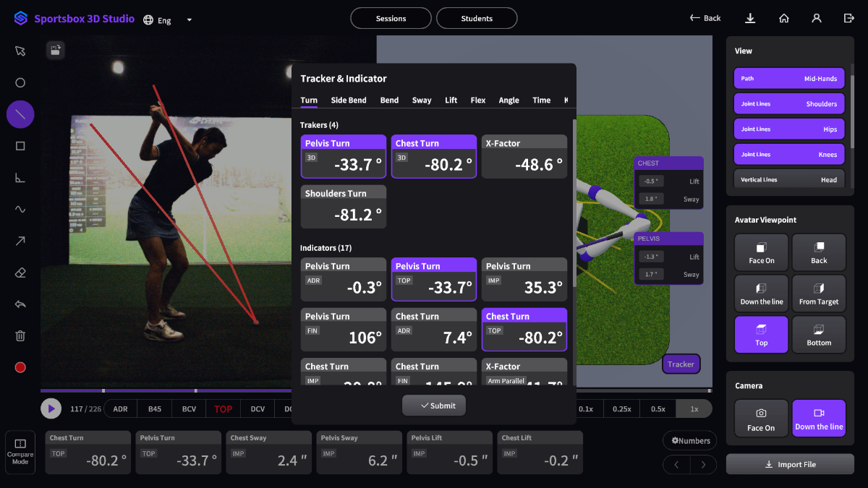
Task: Select the arrow drawing tool
Action: [20, 241]
